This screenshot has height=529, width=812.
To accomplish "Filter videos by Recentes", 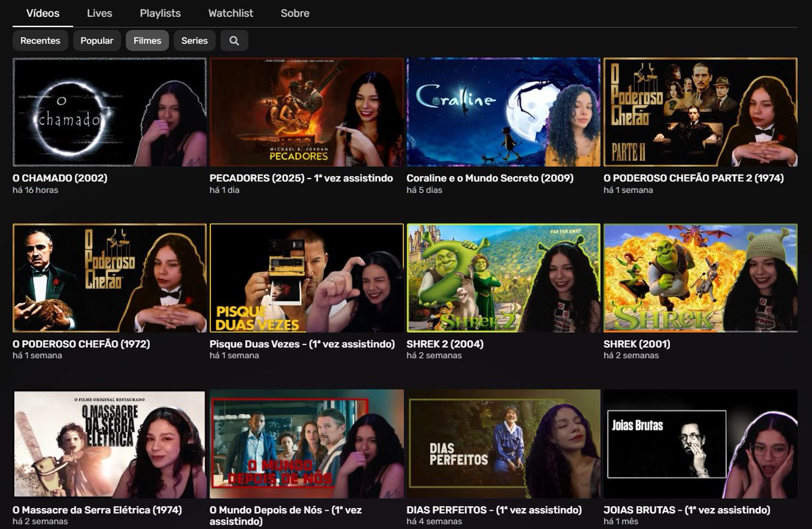I will tap(40, 41).
